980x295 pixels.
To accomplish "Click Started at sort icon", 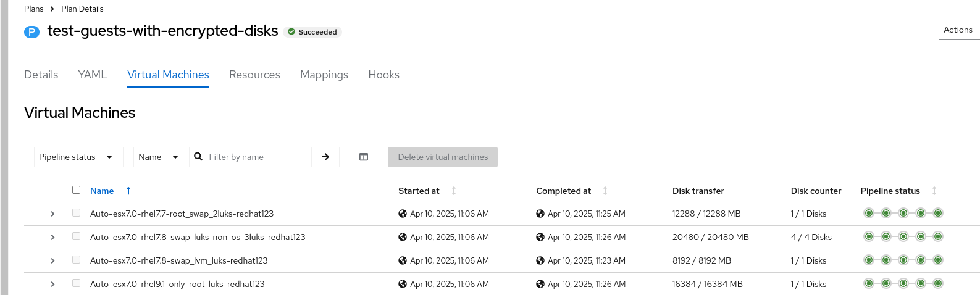I will point(454,191).
